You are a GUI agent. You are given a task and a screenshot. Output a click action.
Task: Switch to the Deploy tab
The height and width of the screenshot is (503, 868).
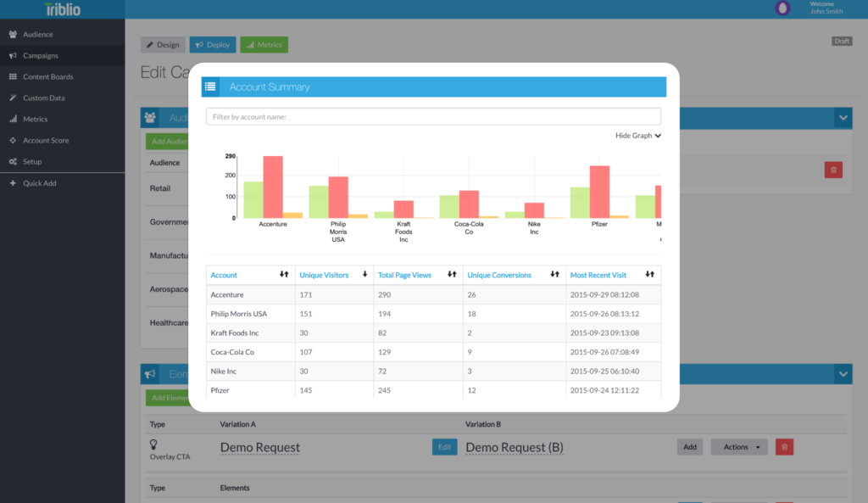[x=213, y=45]
